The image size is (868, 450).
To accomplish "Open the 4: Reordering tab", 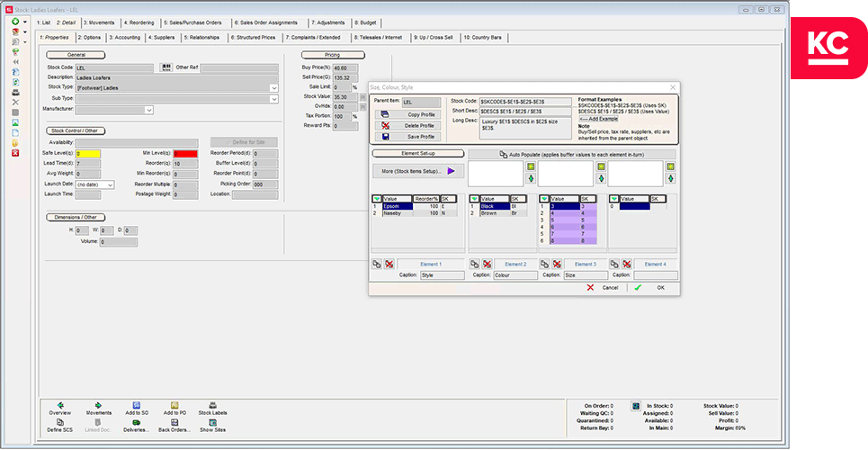I will point(139,22).
